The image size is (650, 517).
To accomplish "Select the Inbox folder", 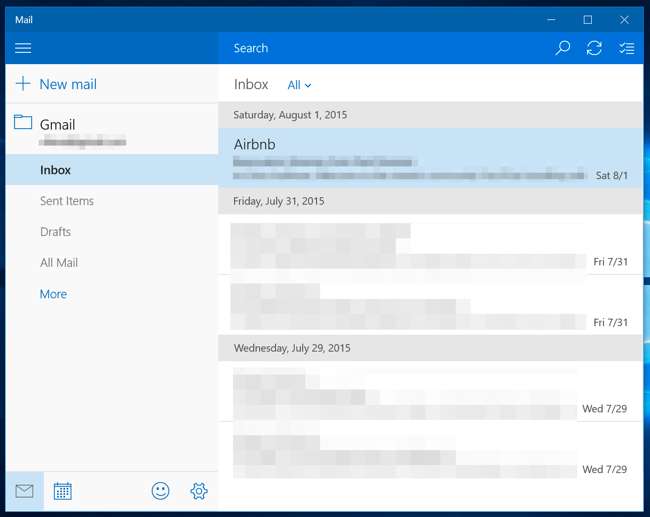I will pos(55,170).
